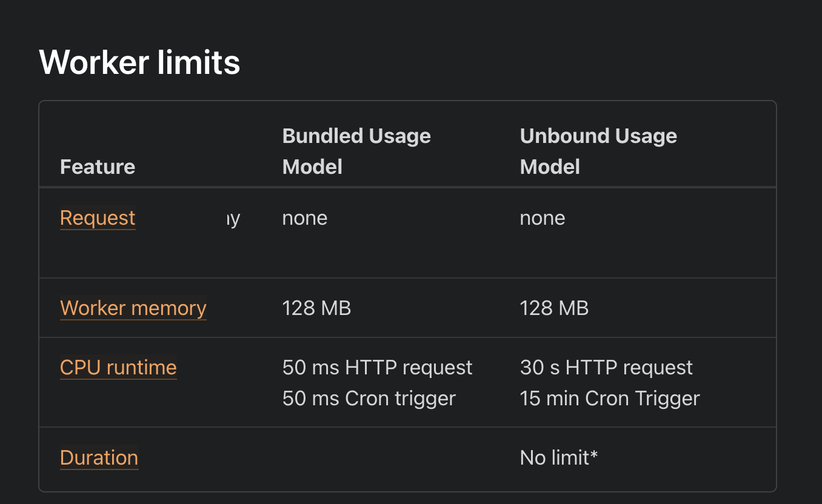Image resolution: width=822 pixels, height=504 pixels.
Task: Click the '30 s HTTP request' text
Action: point(606,368)
